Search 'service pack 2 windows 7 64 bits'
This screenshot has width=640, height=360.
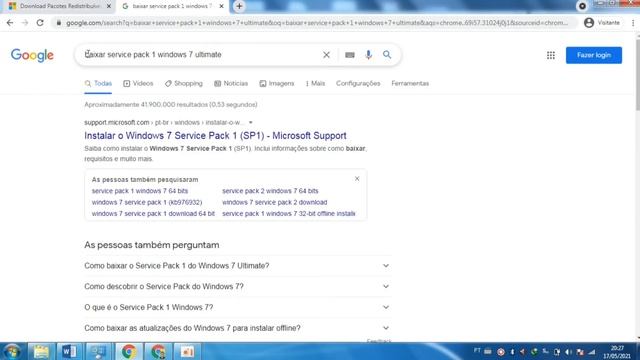(270, 191)
